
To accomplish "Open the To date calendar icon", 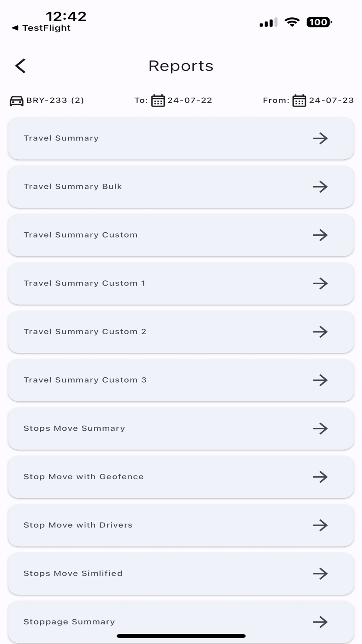I will (158, 101).
